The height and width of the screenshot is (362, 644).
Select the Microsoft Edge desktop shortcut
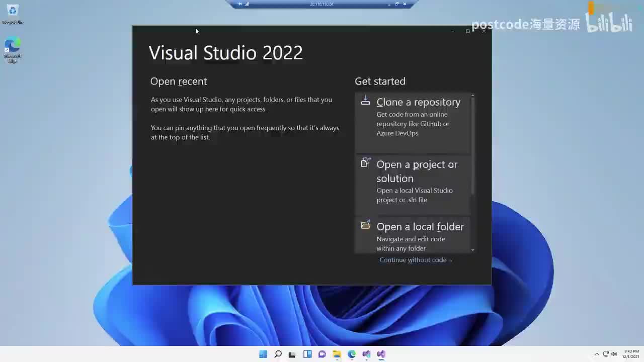point(13,50)
